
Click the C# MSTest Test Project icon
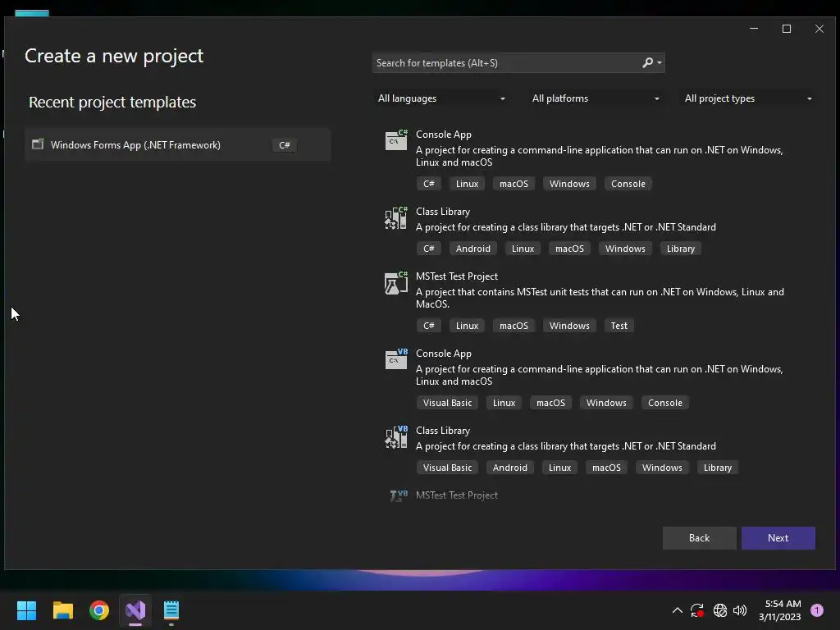pyautogui.click(x=396, y=282)
